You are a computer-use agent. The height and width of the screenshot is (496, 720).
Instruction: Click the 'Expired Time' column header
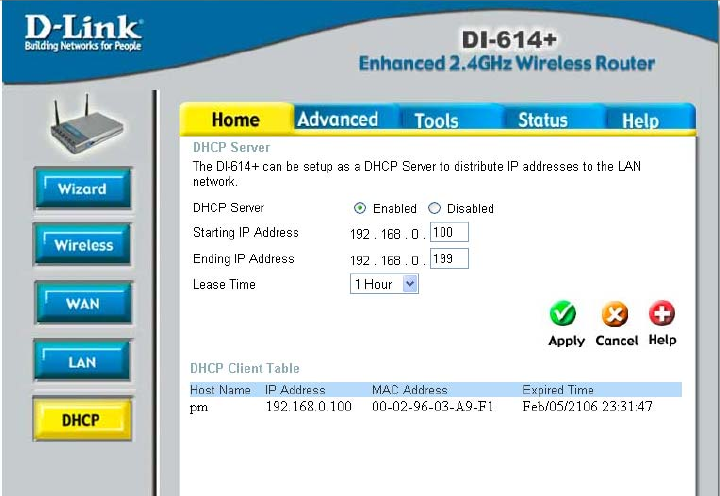click(558, 390)
